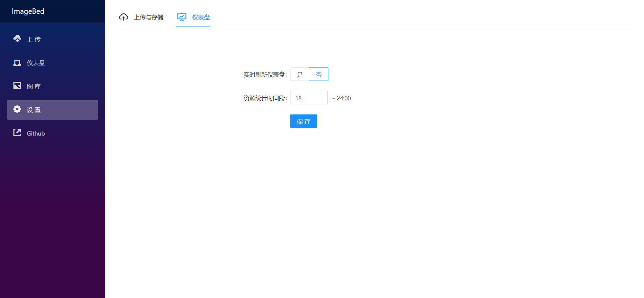The width and height of the screenshot is (644, 298).
Task: Click the cloud icon on 上传与存储 tab
Action: 123,17
